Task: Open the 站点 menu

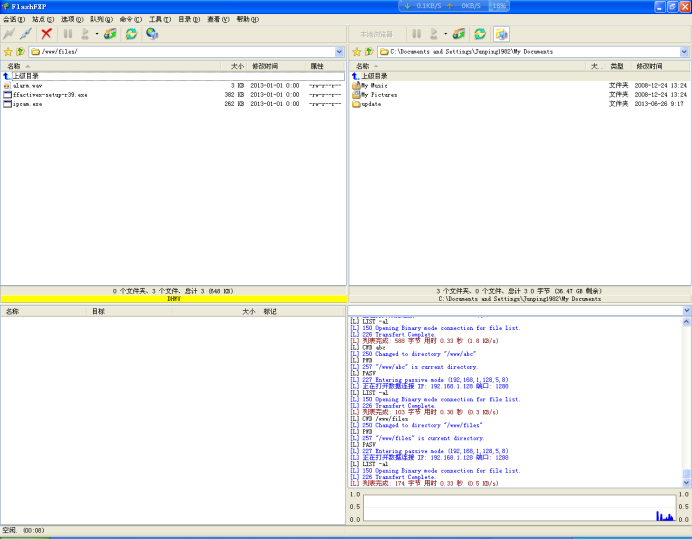Action: pyautogui.click(x=43, y=19)
